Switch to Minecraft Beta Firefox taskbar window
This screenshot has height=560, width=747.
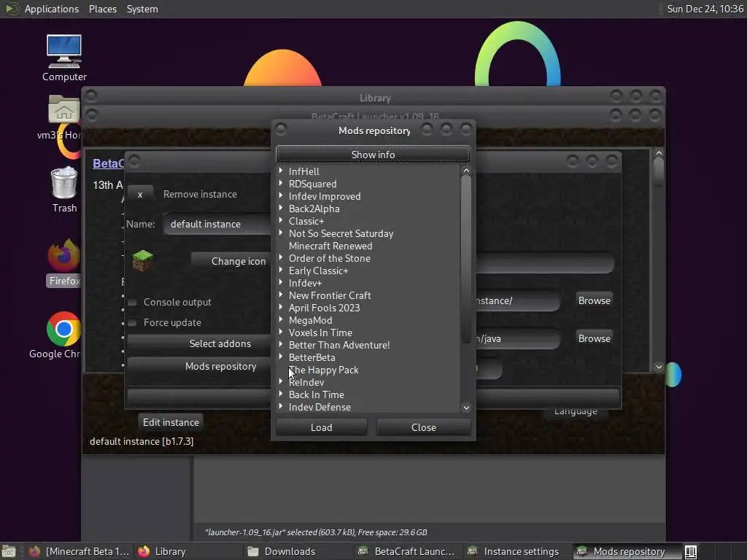[x=79, y=551]
